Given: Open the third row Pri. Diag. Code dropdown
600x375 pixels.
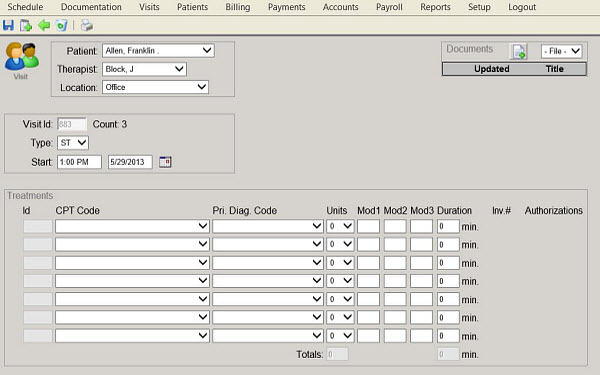Looking at the screenshot, I should [x=267, y=262].
